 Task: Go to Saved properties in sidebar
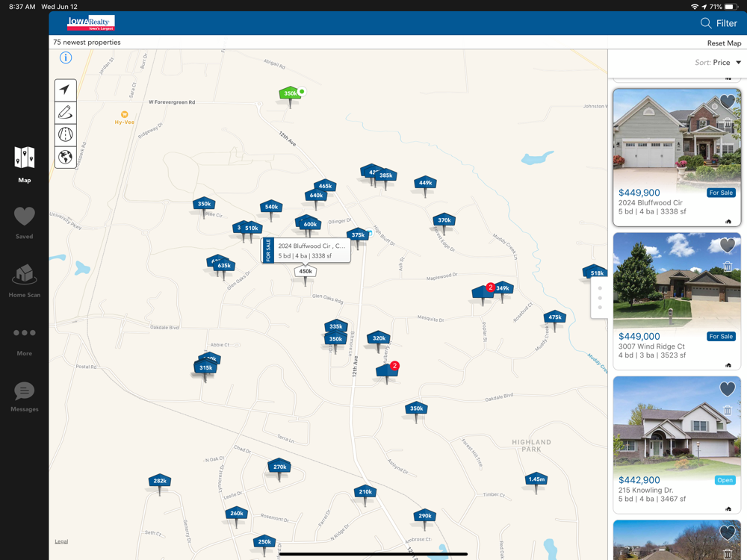[x=25, y=223]
